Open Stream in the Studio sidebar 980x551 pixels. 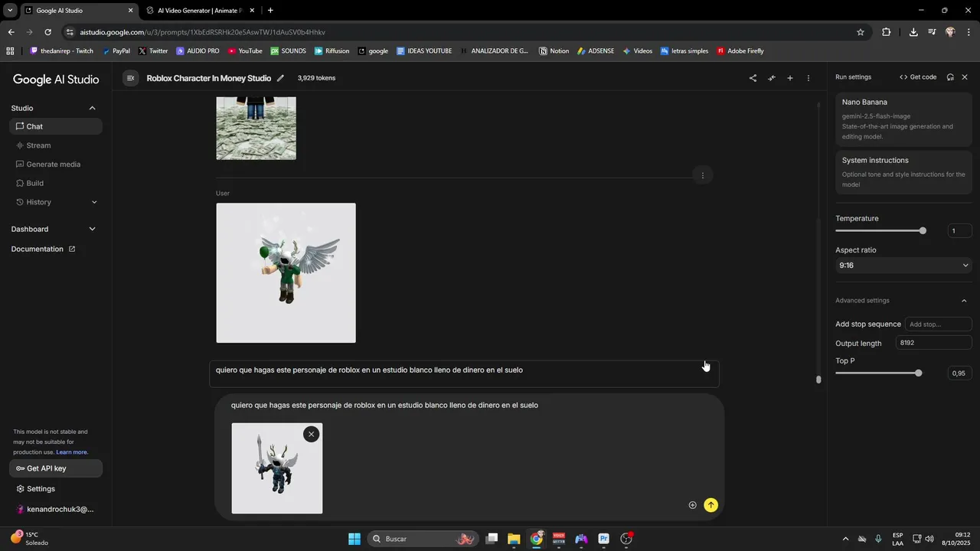click(56, 145)
